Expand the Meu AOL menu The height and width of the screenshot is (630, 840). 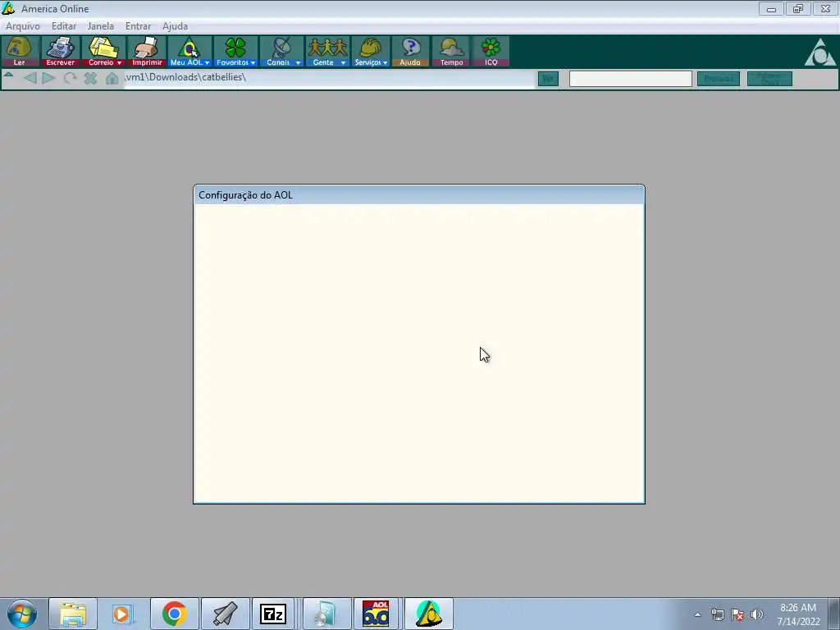(189, 52)
